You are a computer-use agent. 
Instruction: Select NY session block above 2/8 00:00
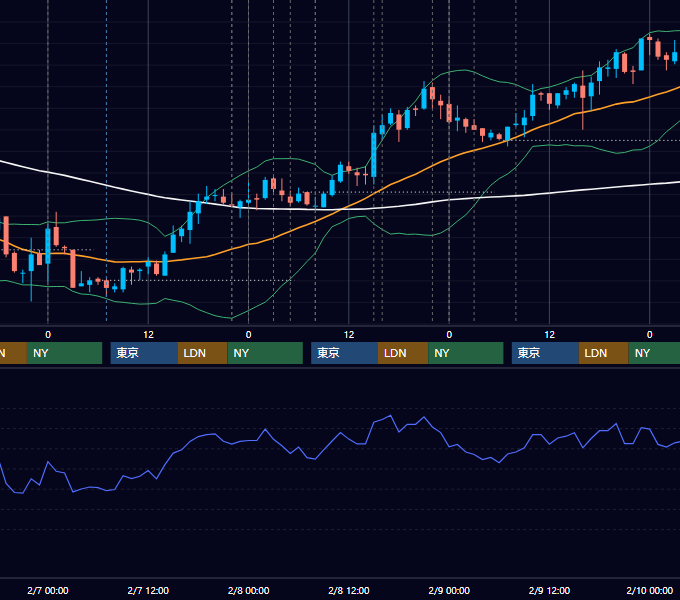(265, 353)
